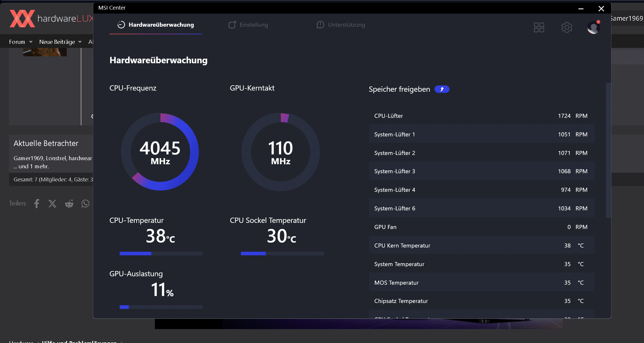The width and height of the screenshot is (644, 343).
Task: Select the System-Lüfter 3 row
Action: [482, 171]
